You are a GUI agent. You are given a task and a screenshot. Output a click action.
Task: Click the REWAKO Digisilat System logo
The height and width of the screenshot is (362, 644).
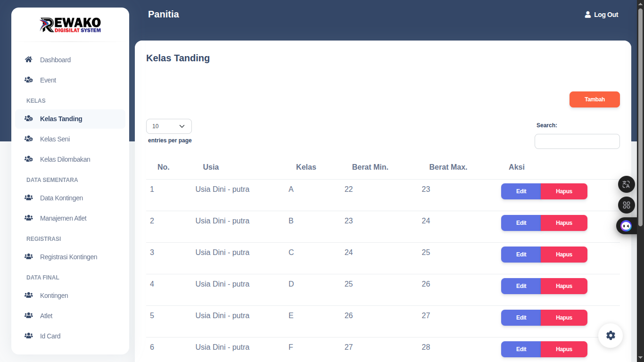pyautogui.click(x=70, y=25)
